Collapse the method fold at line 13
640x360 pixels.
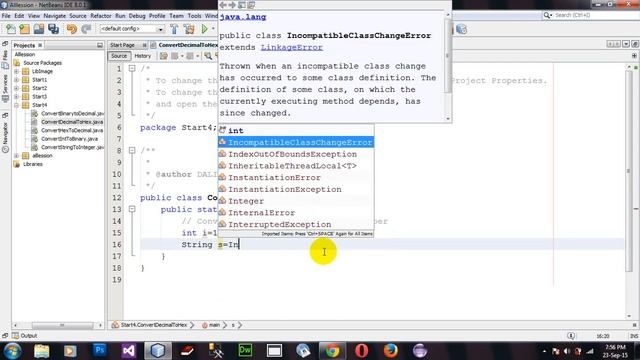coord(132,209)
